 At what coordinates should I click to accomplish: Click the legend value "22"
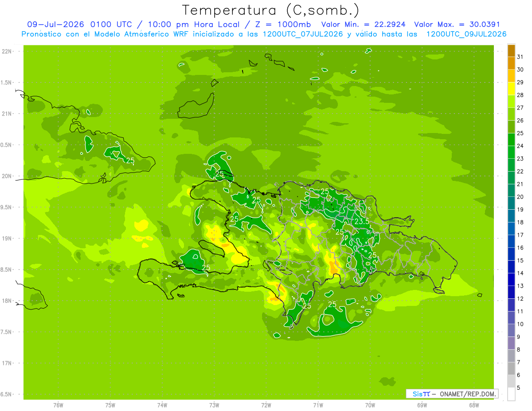coord(520,171)
